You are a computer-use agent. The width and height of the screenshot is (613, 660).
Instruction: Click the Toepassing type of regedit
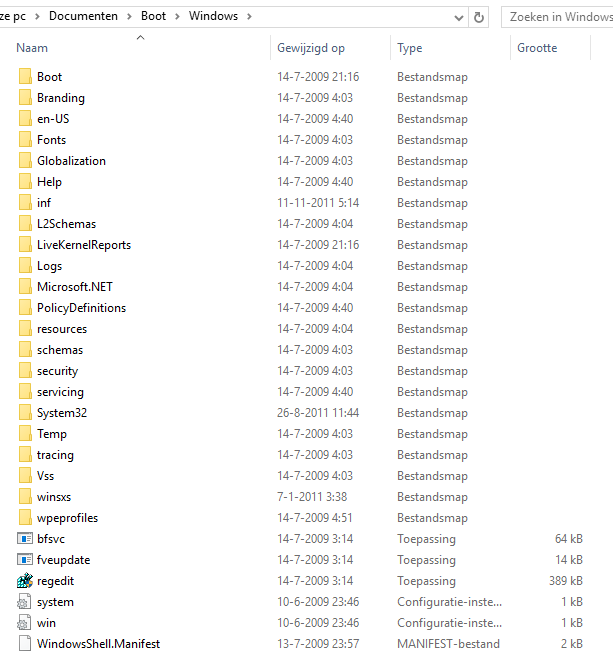(x=426, y=581)
